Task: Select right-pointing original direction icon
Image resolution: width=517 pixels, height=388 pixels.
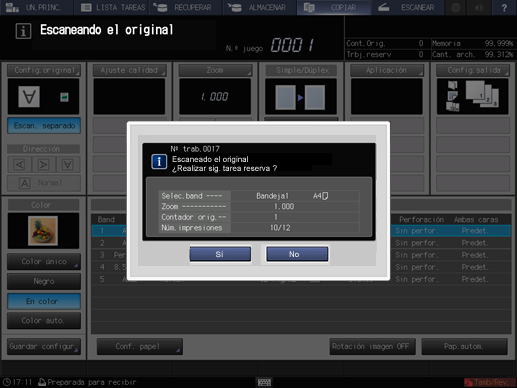Action: [x=43, y=164]
